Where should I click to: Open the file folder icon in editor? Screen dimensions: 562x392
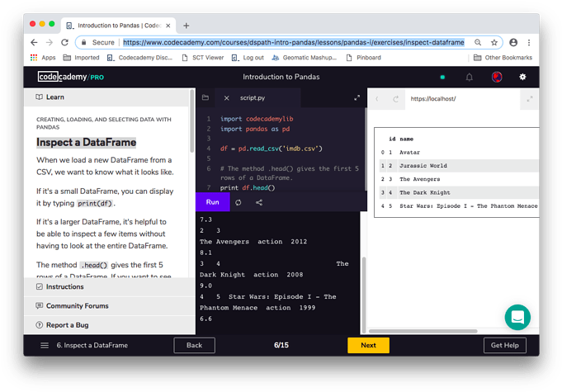pyautogui.click(x=205, y=97)
